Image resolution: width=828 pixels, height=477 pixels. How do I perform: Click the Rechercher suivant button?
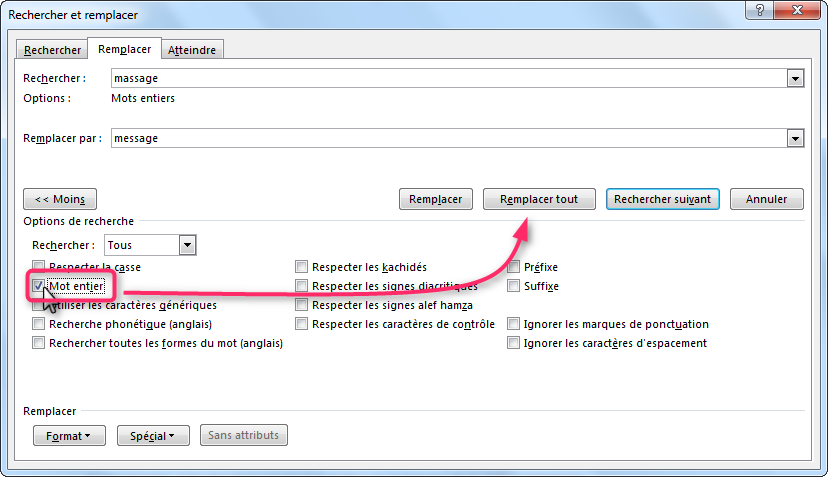pyautogui.click(x=662, y=199)
